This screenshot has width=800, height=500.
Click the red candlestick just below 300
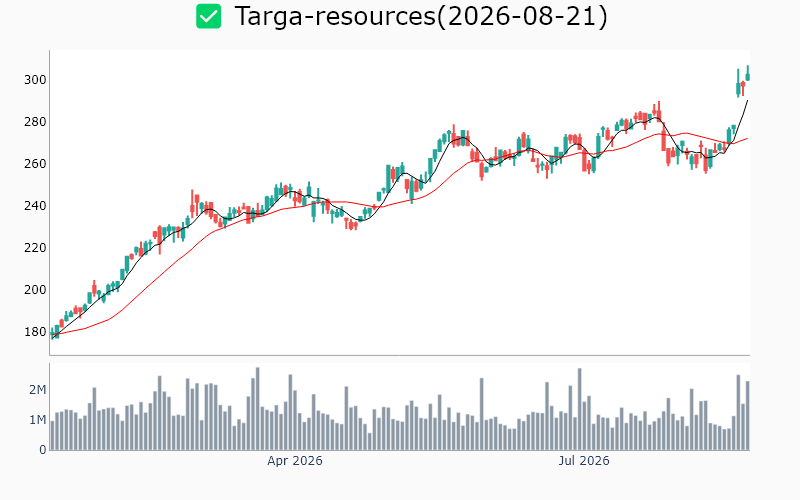point(743,86)
